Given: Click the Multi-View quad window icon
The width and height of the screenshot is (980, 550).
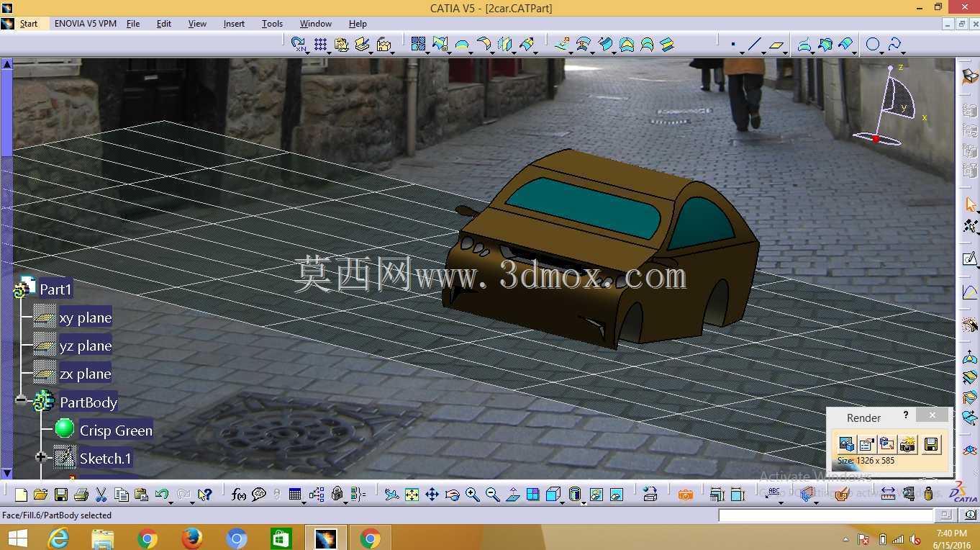Looking at the screenshot, I should (x=533, y=495).
